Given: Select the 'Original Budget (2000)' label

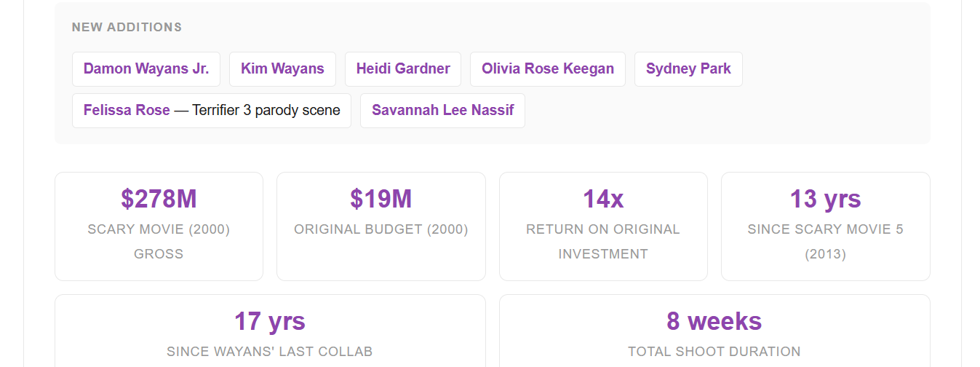Looking at the screenshot, I should [x=381, y=229].
